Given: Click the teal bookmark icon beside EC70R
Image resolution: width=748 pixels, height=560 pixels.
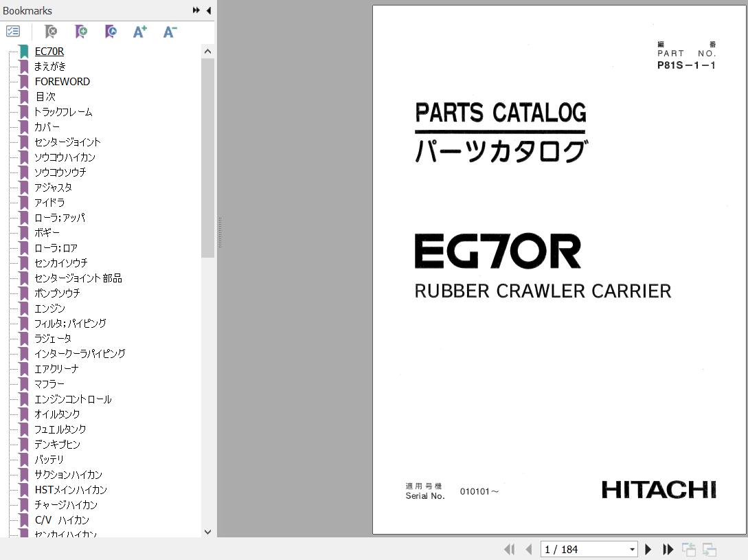Looking at the screenshot, I should click(24, 51).
